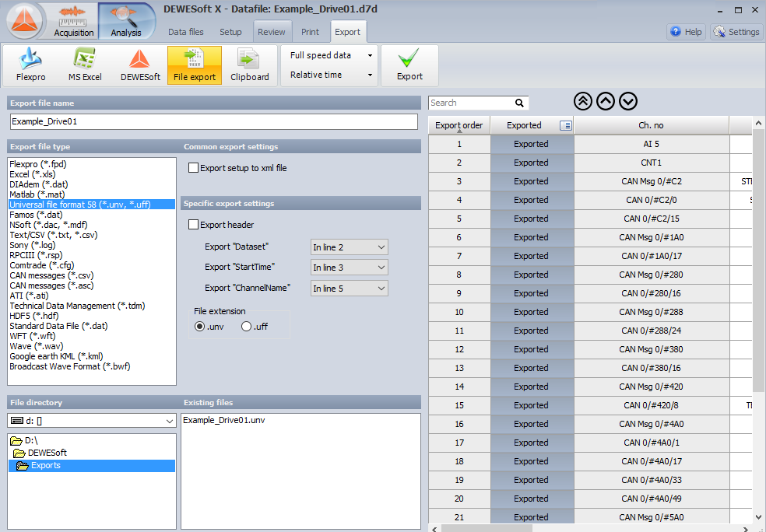Open Settings

736,32
